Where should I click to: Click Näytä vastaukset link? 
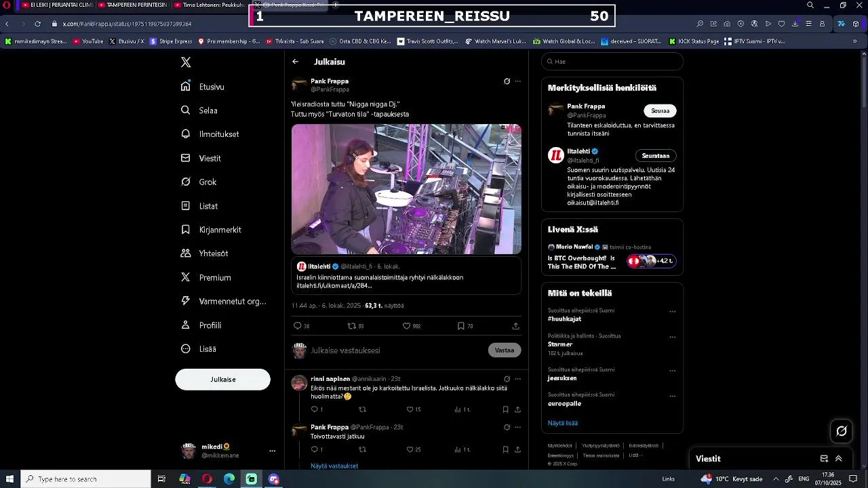[334, 466]
